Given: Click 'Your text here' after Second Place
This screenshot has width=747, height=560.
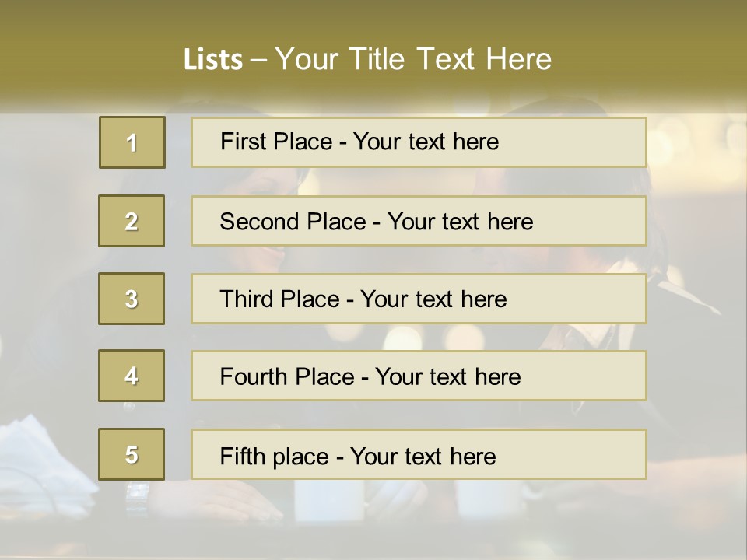Looking at the screenshot, I should pyautogui.click(x=460, y=222).
